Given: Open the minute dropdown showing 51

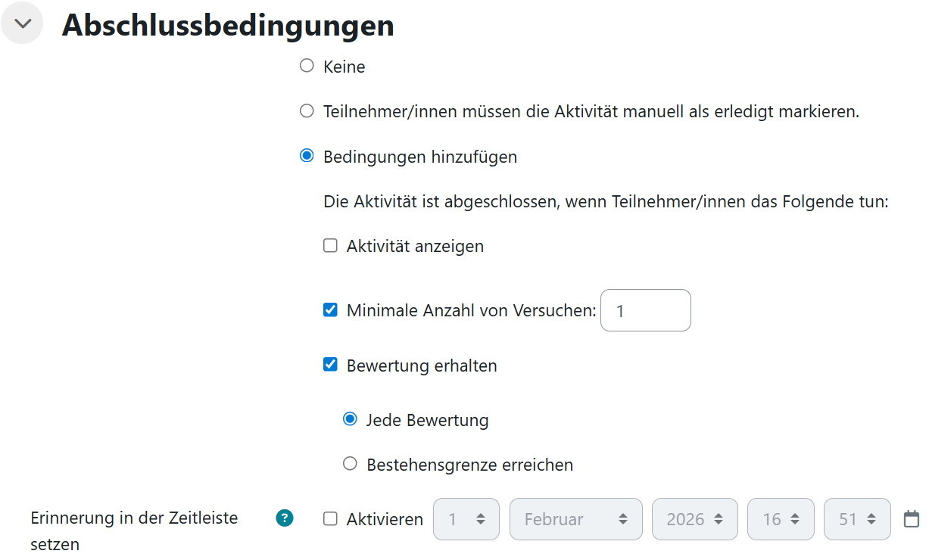Looking at the screenshot, I should (x=857, y=519).
